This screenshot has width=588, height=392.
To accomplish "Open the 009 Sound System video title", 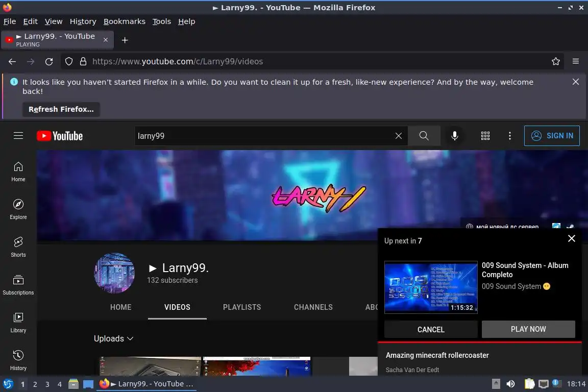I will 525,270.
